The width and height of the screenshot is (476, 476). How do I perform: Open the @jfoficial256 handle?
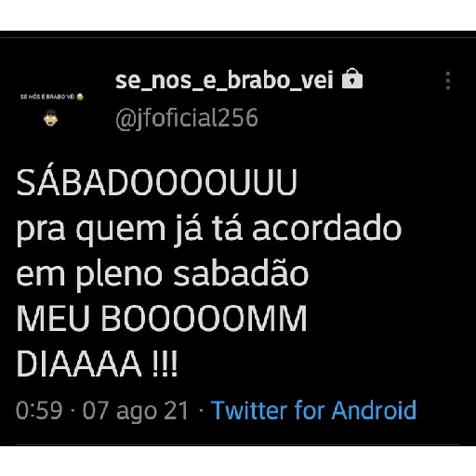[x=187, y=118]
